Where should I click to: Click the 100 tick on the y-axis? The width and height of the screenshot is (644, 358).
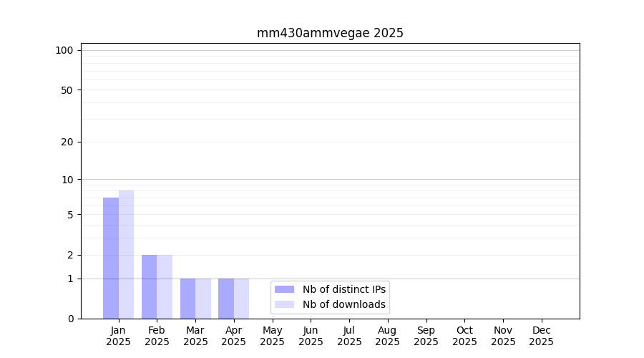64,50
